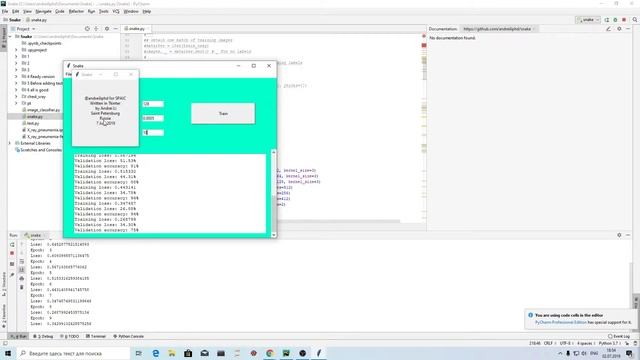Open the Debug tool window tab
Viewport: 640px width, 360px height.
coord(43,336)
